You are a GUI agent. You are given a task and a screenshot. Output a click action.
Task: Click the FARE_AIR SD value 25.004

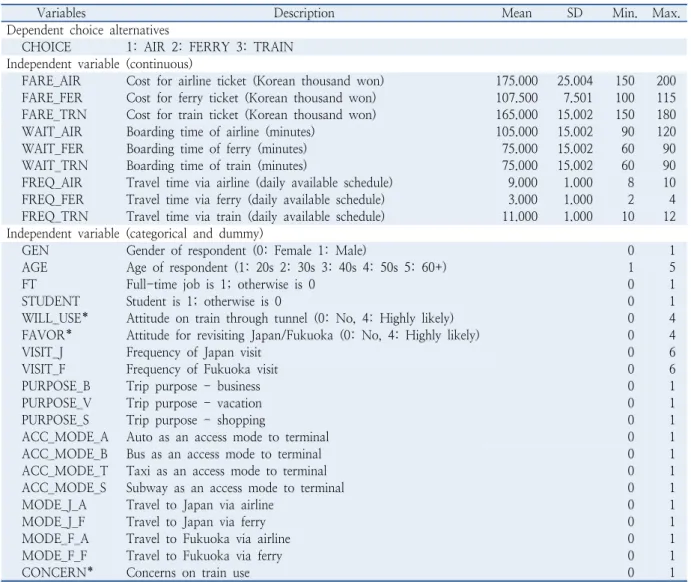click(x=575, y=81)
